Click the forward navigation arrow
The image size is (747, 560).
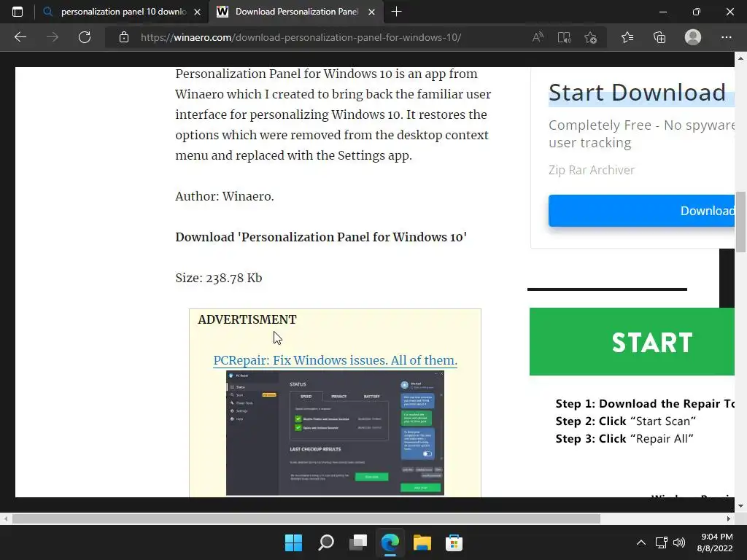tap(53, 37)
